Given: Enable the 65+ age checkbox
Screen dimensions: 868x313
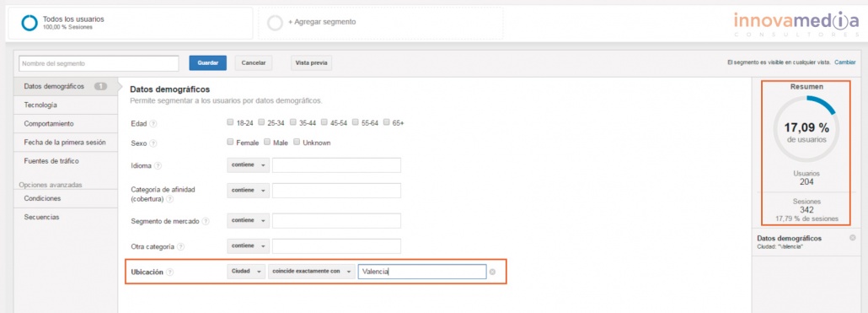Looking at the screenshot, I should pyautogui.click(x=387, y=122).
